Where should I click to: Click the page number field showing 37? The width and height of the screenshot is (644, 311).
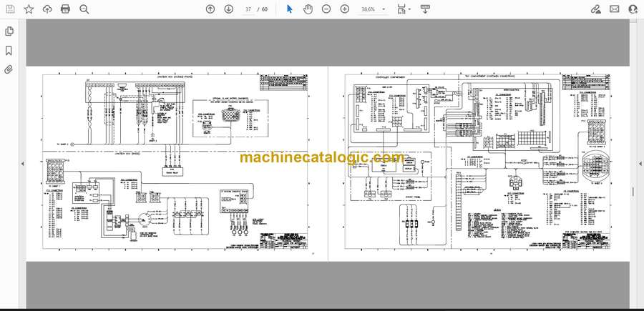click(x=248, y=9)
